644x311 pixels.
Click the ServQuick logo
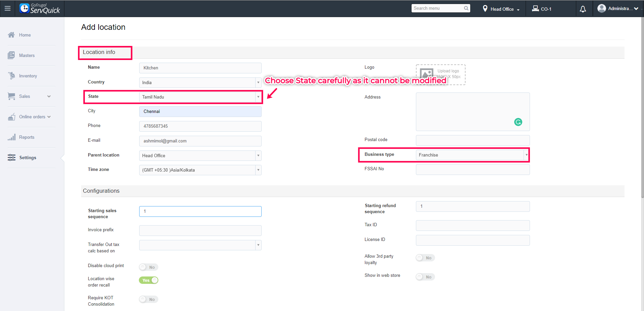point(40,8)
